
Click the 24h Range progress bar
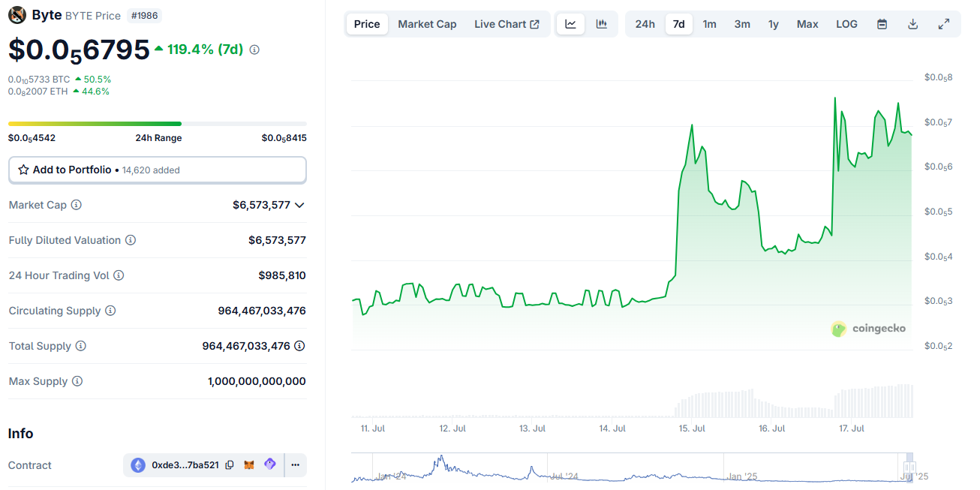pyautogui.click(x=158, y=123)
